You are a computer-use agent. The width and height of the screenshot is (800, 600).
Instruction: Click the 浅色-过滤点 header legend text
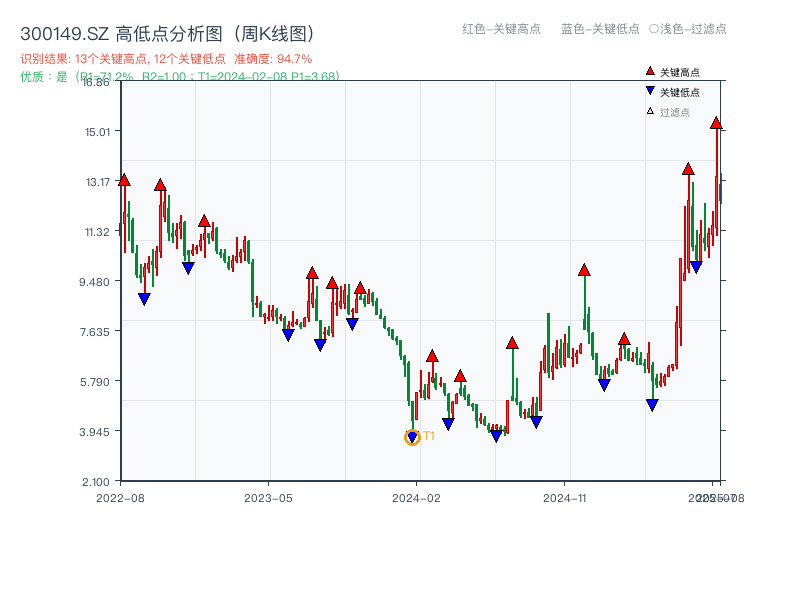pos(693,29)
